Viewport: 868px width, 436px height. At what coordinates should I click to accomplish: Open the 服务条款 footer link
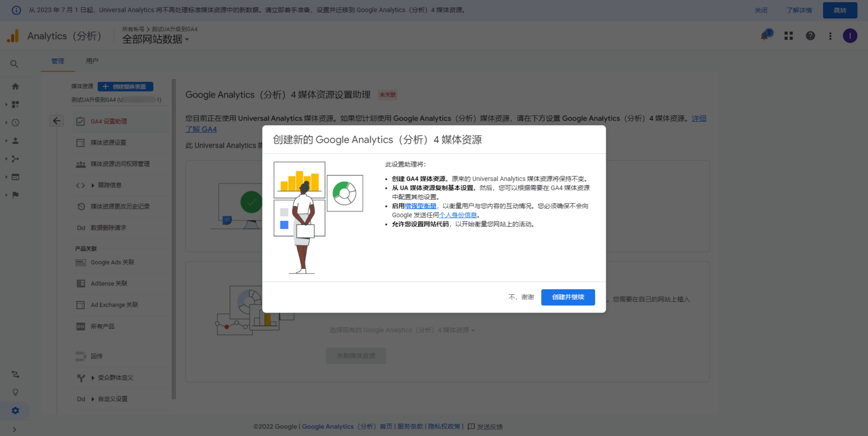coord(410,426)
